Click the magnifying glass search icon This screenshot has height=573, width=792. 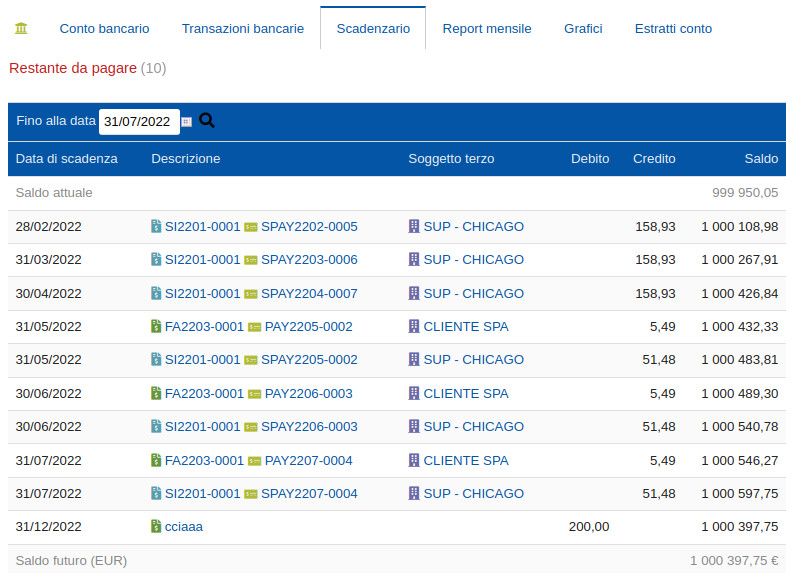(207, 121)
